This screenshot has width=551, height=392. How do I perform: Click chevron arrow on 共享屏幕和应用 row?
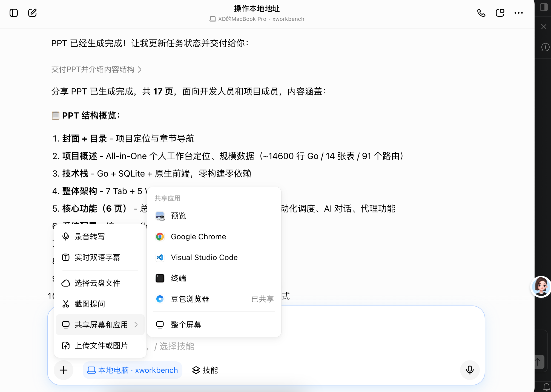coord(136,325)
